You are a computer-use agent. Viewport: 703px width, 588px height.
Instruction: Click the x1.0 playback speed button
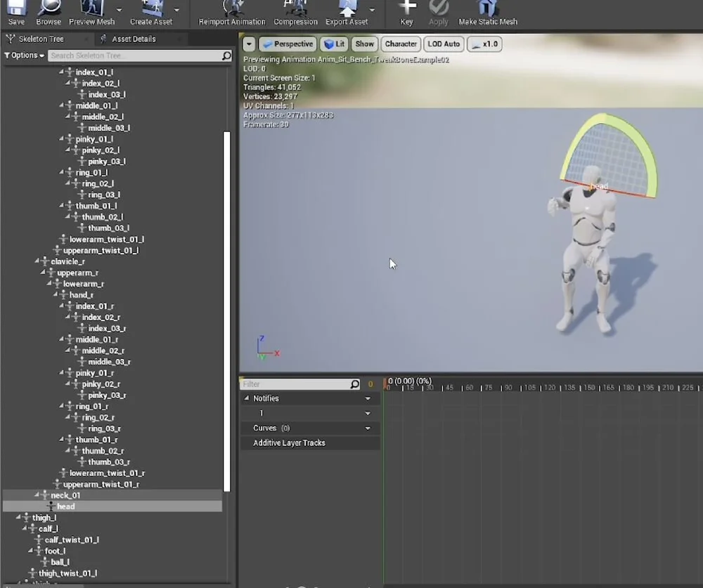click(x=484, y=44)
